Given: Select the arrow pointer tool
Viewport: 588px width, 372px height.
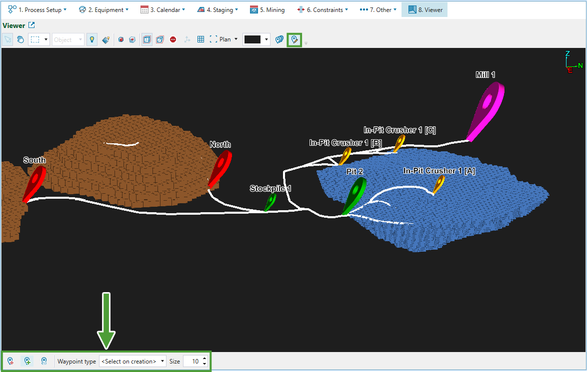Looking at the screenshot, I should (8, 39).
